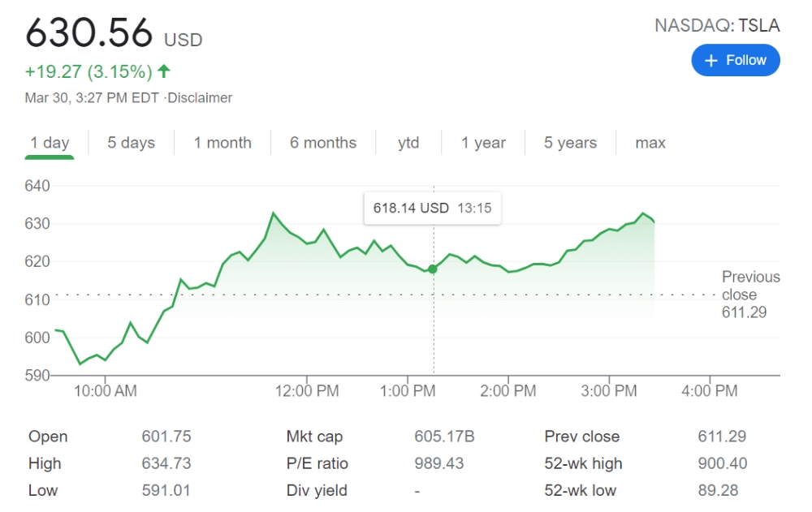
Task: Click the 52-wk high value 900.40
Action: [722, 463]
